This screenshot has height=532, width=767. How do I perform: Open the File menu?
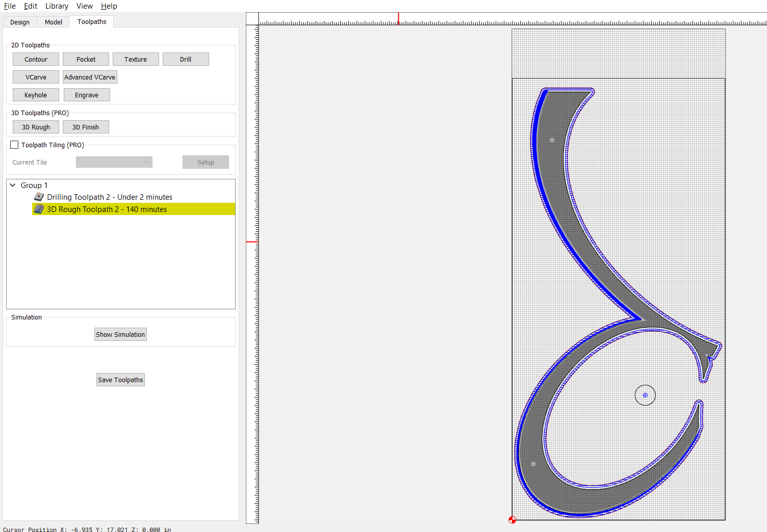pyautogui.click(x=10, y=6)
